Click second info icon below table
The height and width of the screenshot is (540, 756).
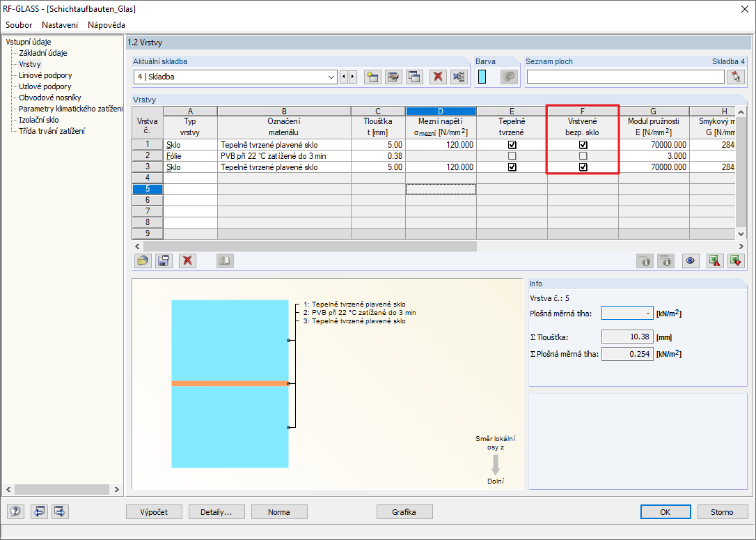(x=666, y=261)
